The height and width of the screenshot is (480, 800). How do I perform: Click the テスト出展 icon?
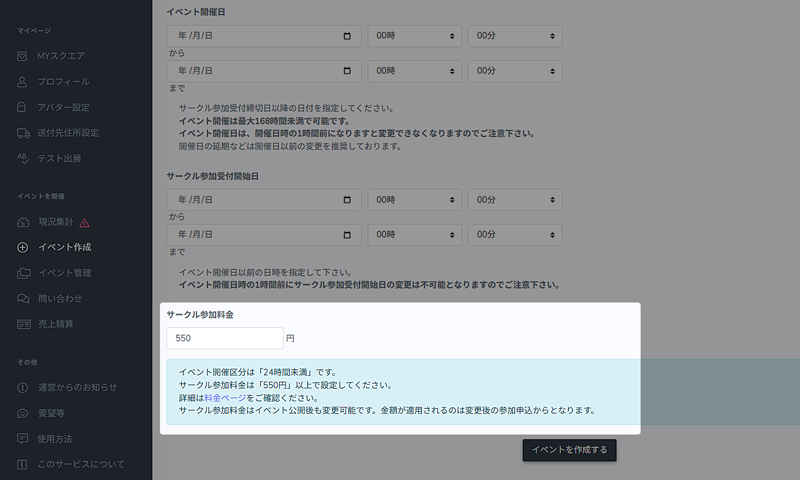(x=23, y=158)
